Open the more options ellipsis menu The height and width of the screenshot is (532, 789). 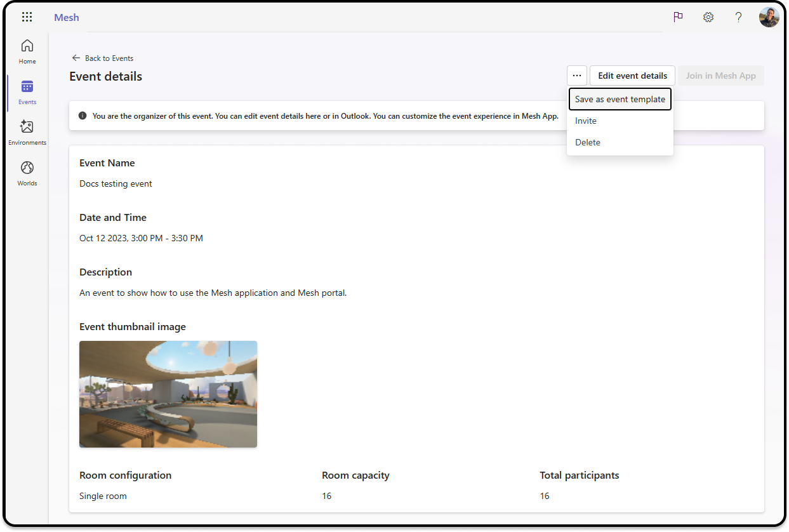pyautogui.click(x=576, y=75)
